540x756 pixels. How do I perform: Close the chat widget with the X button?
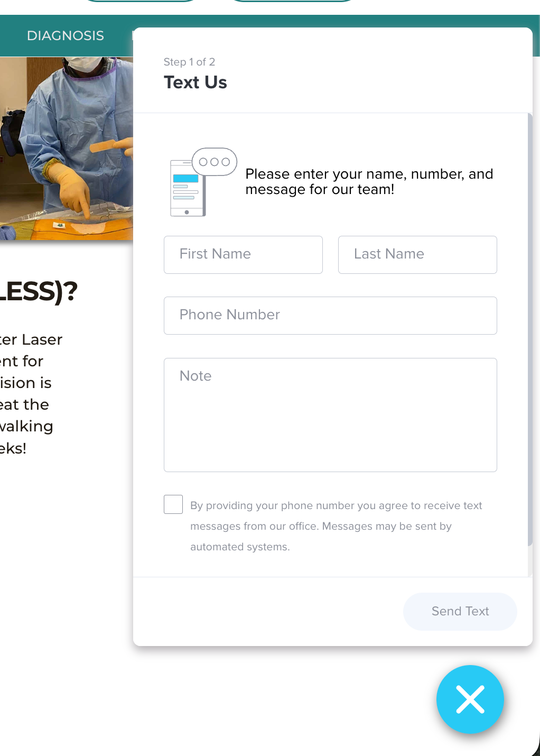pos(470,699)
